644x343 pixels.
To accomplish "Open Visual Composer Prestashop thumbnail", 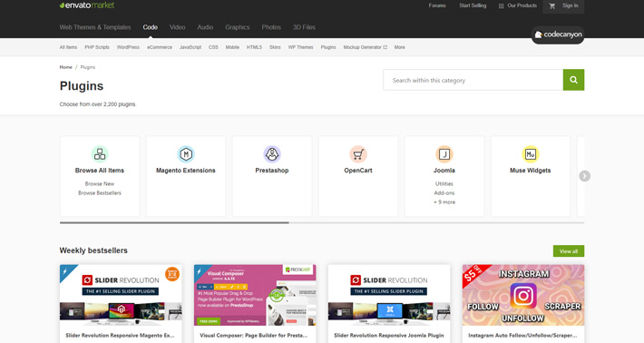I will 255,295.
